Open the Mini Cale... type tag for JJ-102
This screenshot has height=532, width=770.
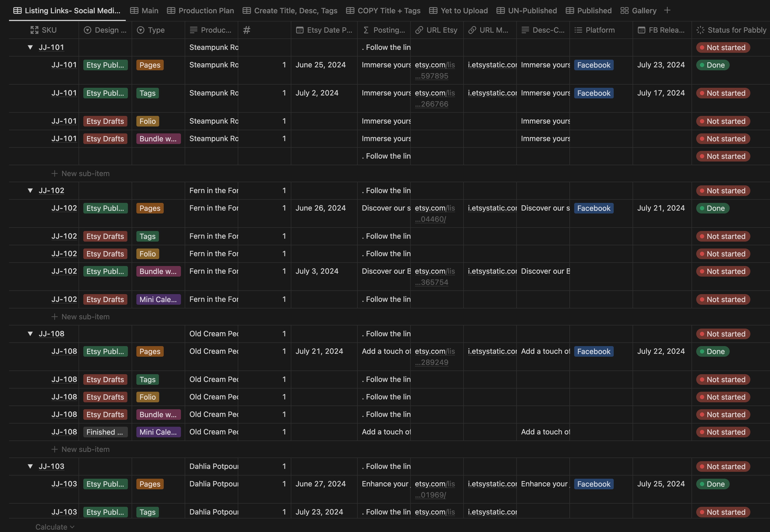[x=158, y=299]
